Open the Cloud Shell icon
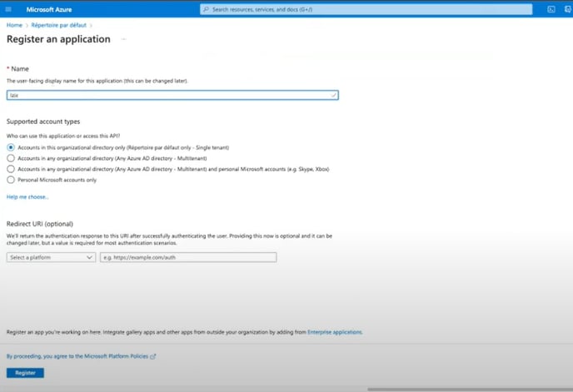Image resolution: width=573 pixels, height=392 pixels. tap(551, 9)
